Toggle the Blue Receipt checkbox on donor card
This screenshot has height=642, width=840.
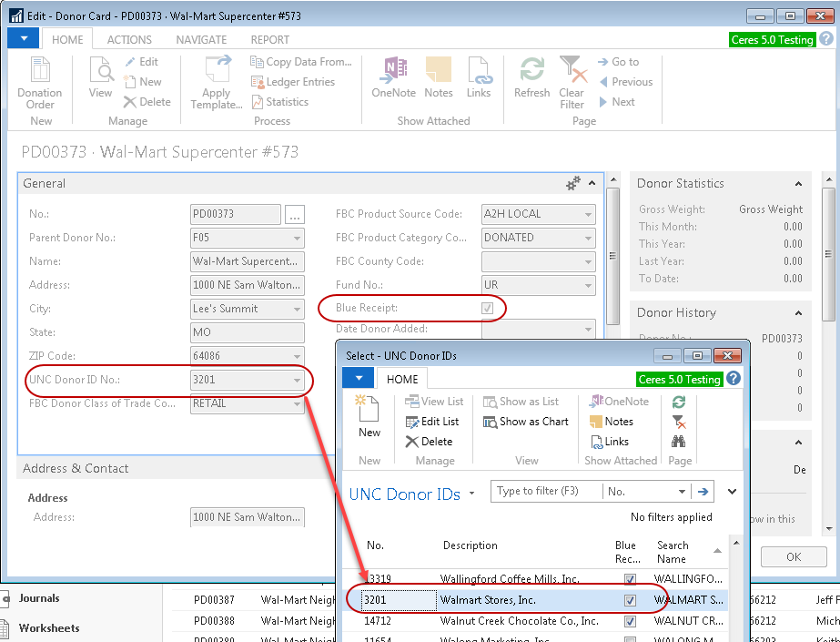(x=488, y=309)
